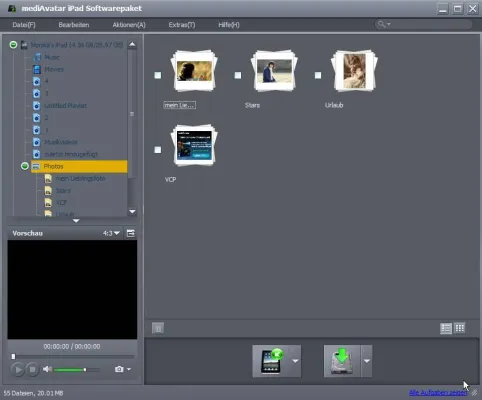Click the mein Lie... album name field
Screen dimensions: 482x400
click(x=180, y=105)
